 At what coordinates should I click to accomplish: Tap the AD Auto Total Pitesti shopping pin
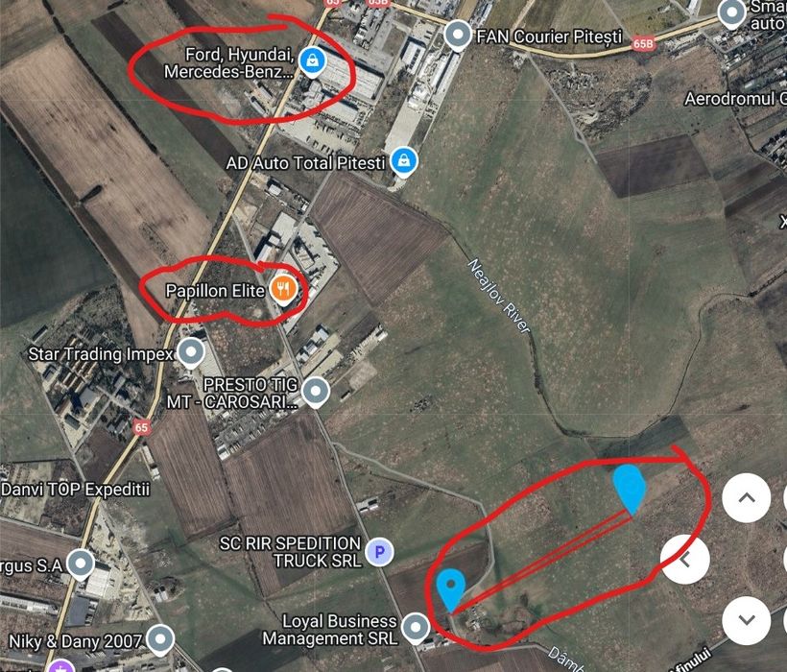point(403,161)
